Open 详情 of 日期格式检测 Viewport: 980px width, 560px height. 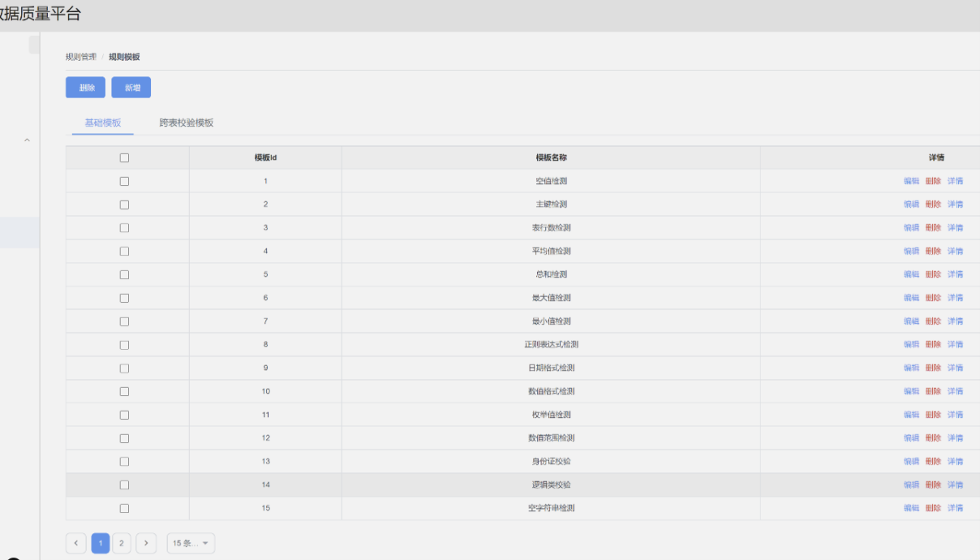(955, 368)
